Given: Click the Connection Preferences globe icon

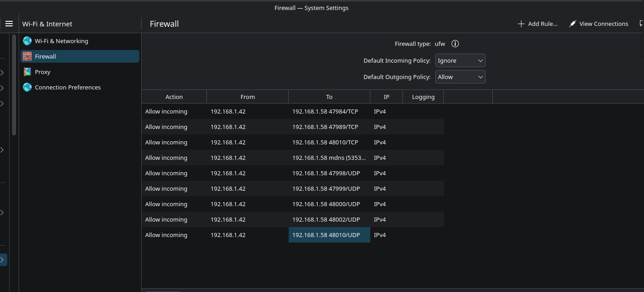Looking at the screenshot, I should (27, 87).
